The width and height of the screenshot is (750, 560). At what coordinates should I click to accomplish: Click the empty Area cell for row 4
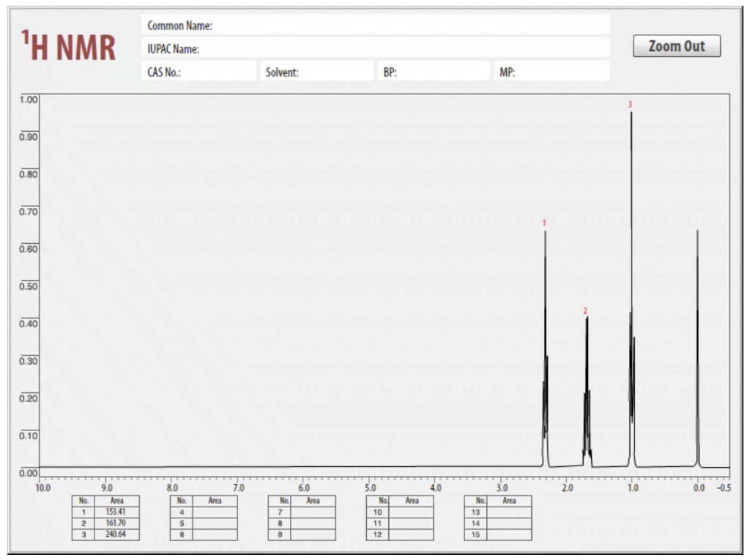click(x=215, y=511)
